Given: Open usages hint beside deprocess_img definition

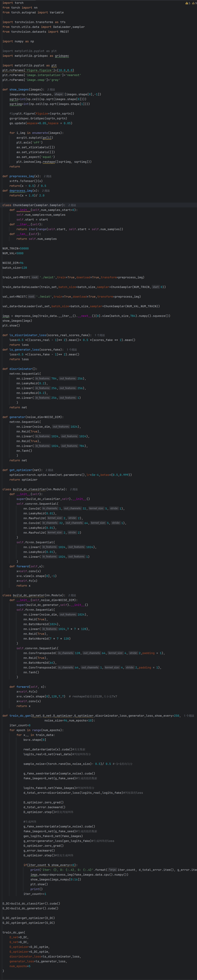Looking at the screenshot, I should [x=46, y=191].
